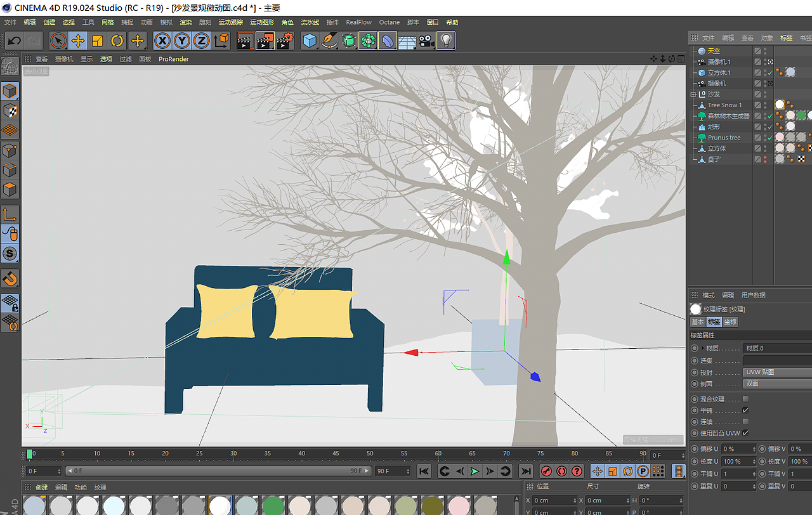This screenshot has width=812, height=515.
Task: Go to end of timeline
Action: (x=526, y=471)
